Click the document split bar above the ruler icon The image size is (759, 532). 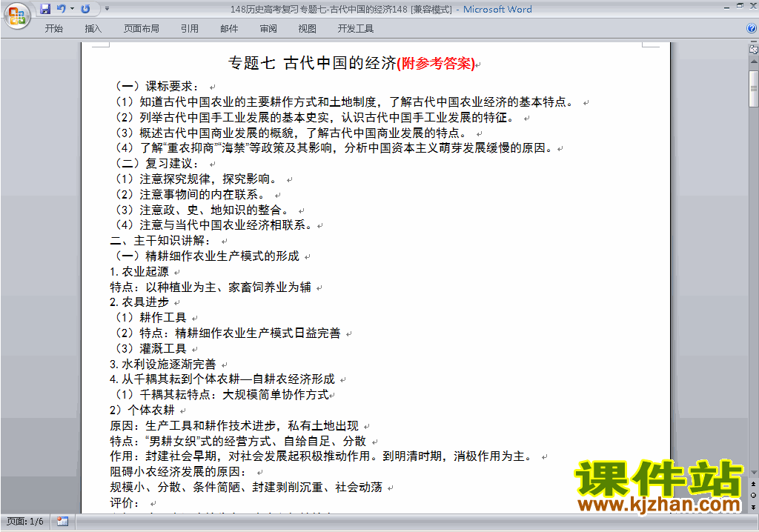[x=753, y=42]
